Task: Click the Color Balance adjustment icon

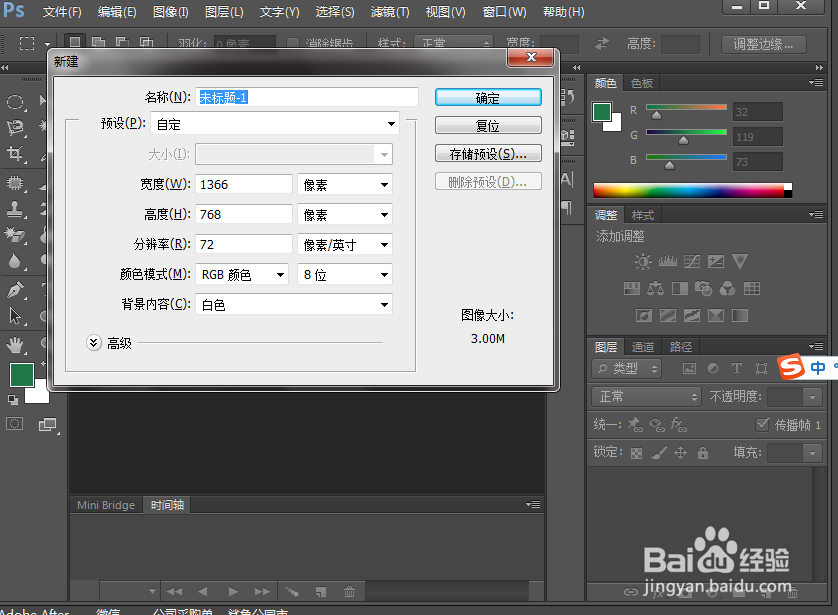Action: pyautogui.click(x=655, y=289)
